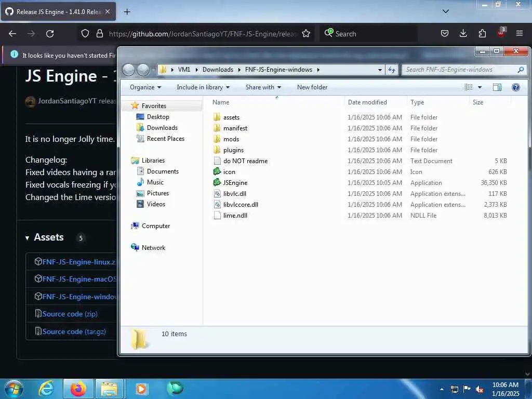Collapse the Assets section on GitHub

[x=27, y=238]
